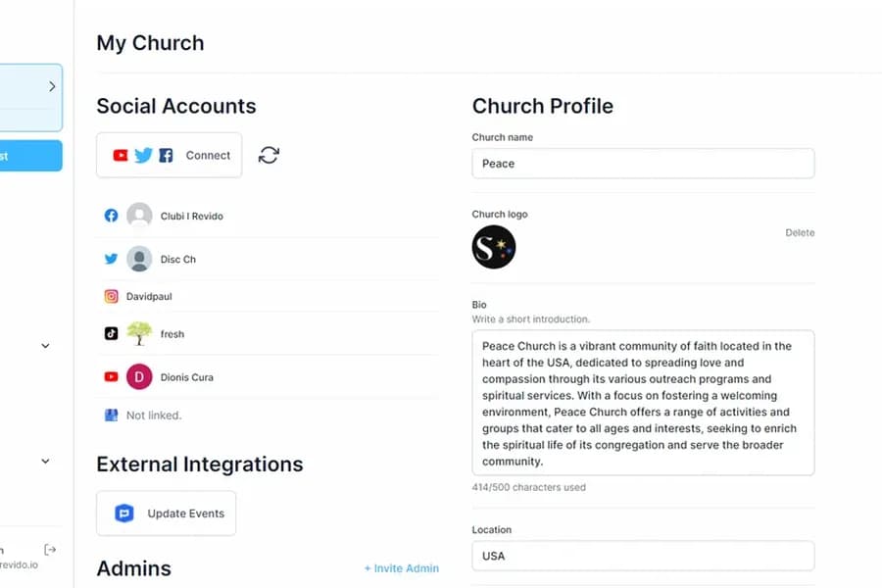This screenshot has width=882, height=588.
Task: Delete the church logo
Action: click(x=800, y=232)
